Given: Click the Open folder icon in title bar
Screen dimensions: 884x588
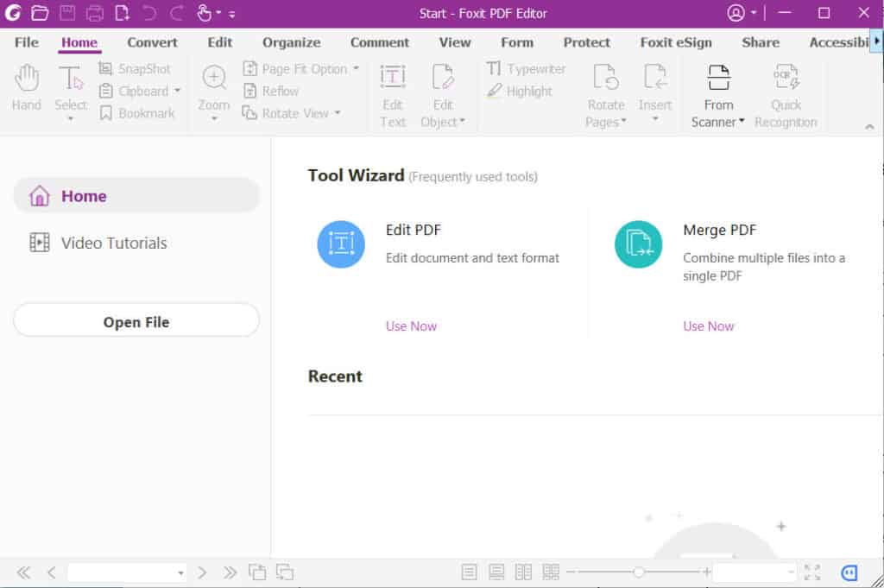Looking at the screenshot, I should [x=40, y=13].
